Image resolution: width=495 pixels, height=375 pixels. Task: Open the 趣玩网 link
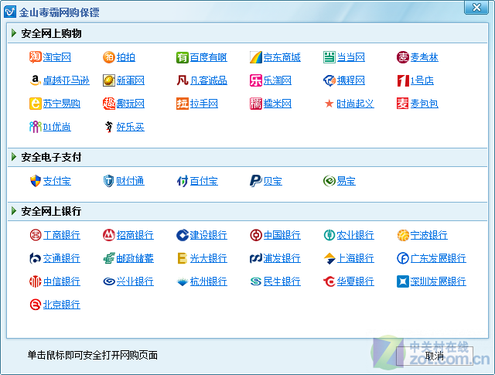coord(130,104)
